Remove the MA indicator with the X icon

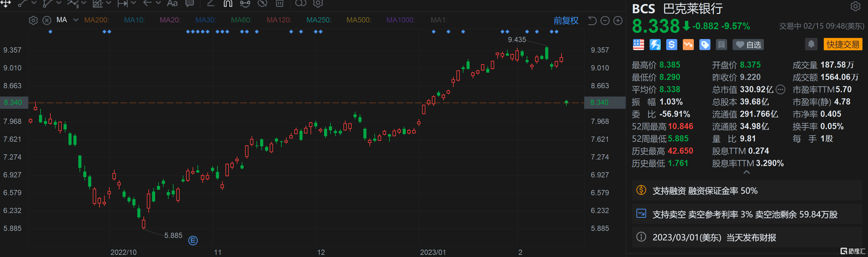[47, 20]
